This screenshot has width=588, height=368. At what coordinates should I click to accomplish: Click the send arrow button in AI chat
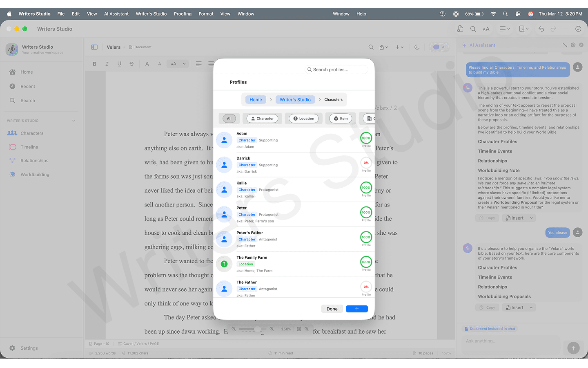coord(573,348)
